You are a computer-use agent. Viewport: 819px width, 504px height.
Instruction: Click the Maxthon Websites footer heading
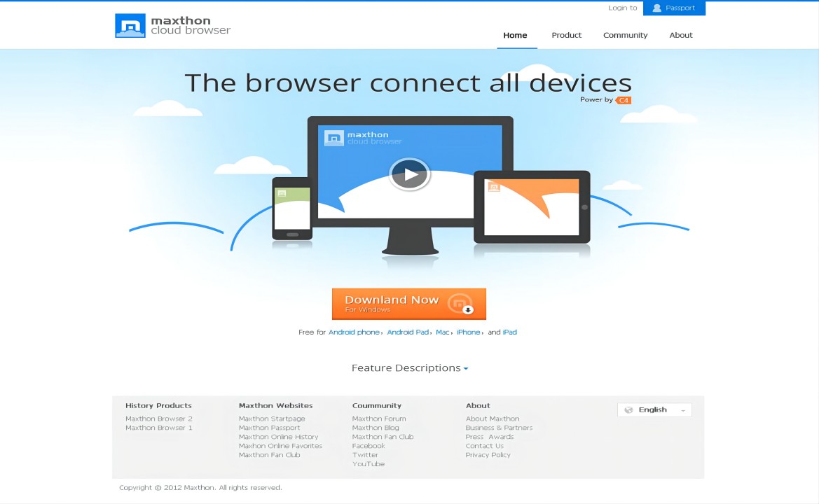pos(276,406)
